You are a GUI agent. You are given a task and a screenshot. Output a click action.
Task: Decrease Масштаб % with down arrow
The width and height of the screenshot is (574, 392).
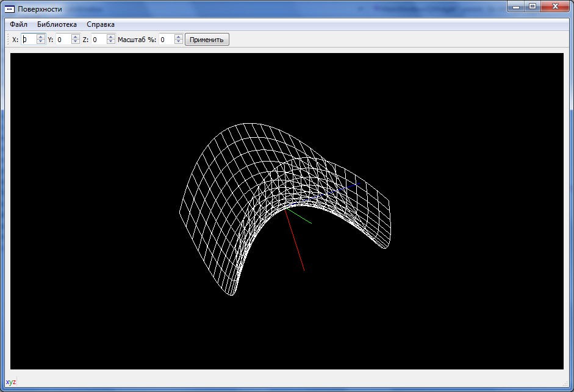pyautogui.click(x=178, y=42)
